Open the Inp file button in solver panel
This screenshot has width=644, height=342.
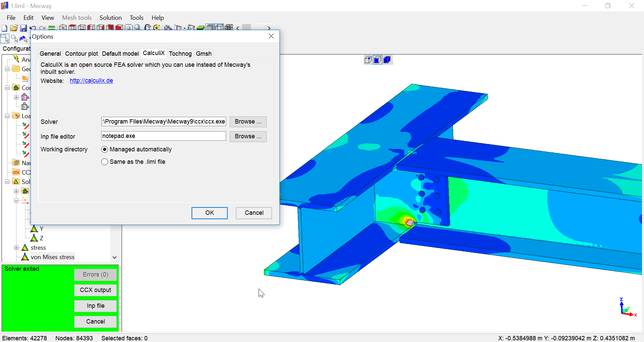click(x=95, y=306)
